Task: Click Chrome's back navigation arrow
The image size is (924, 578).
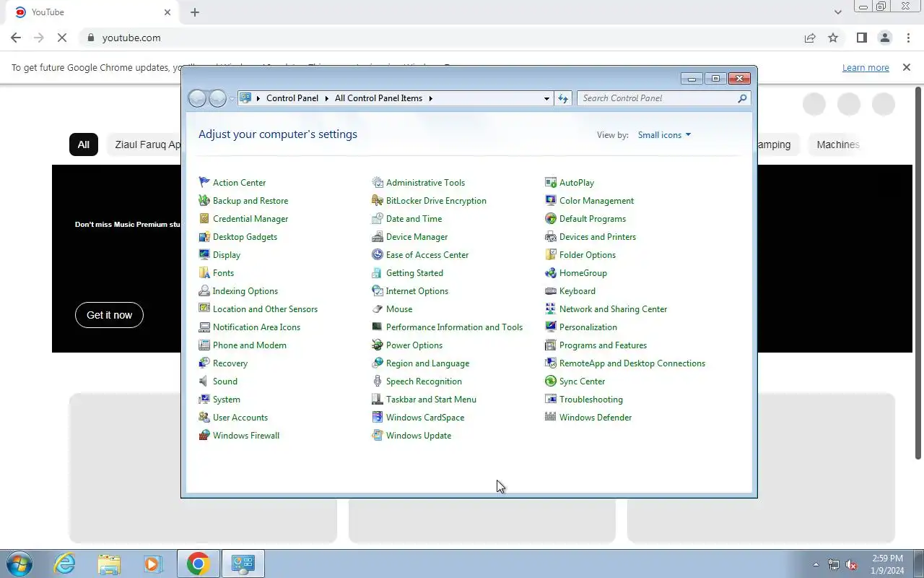Action: (16, 38)
